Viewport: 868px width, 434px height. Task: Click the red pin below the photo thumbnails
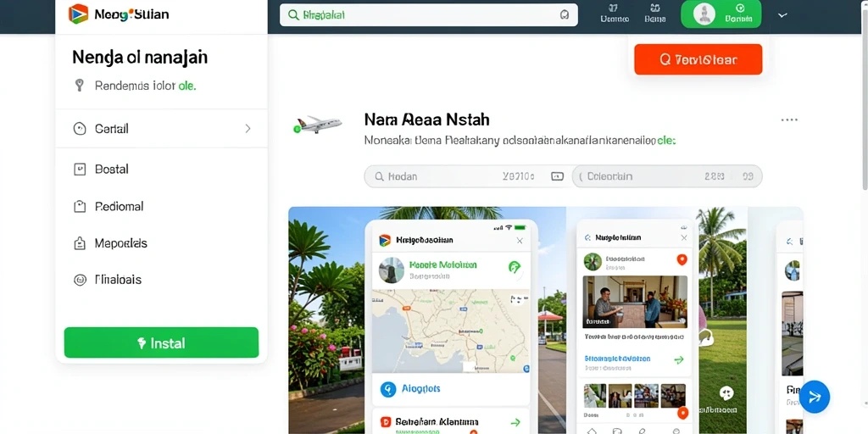coord(682,413)
